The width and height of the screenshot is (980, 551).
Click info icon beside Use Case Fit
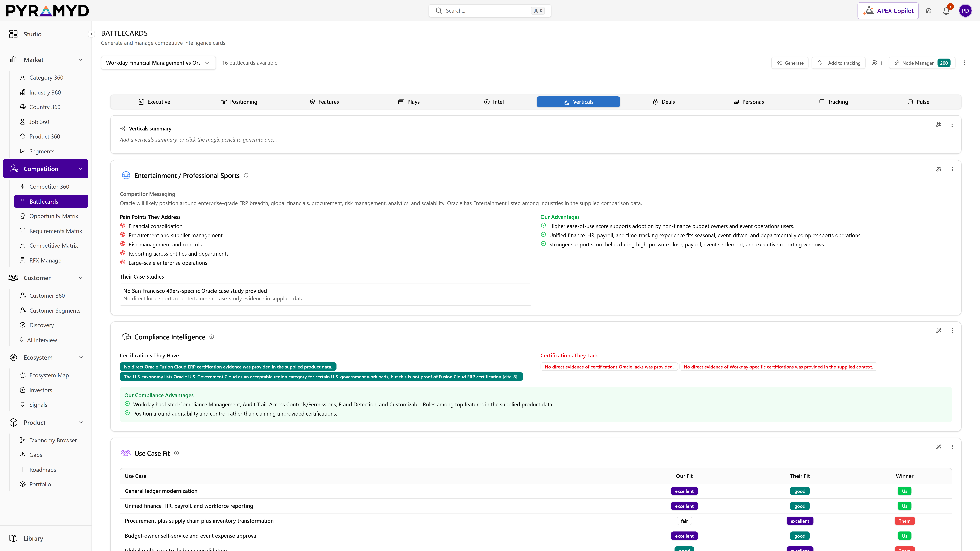(176, 453)
